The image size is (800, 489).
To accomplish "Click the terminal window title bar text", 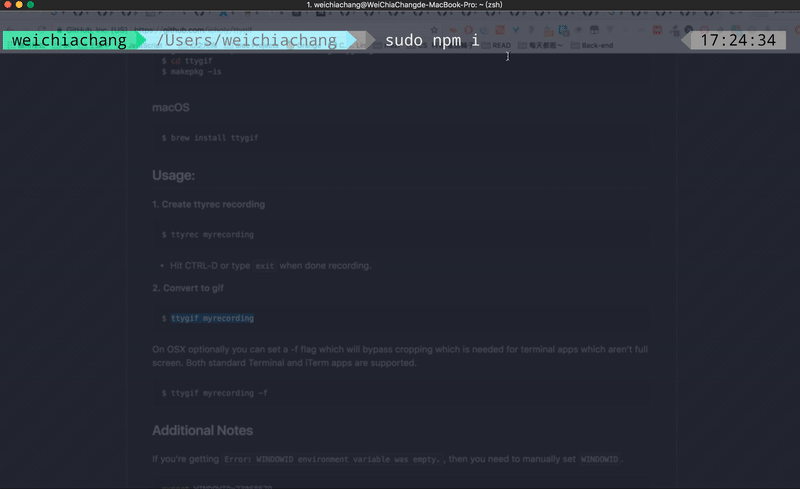I will 405,5.
